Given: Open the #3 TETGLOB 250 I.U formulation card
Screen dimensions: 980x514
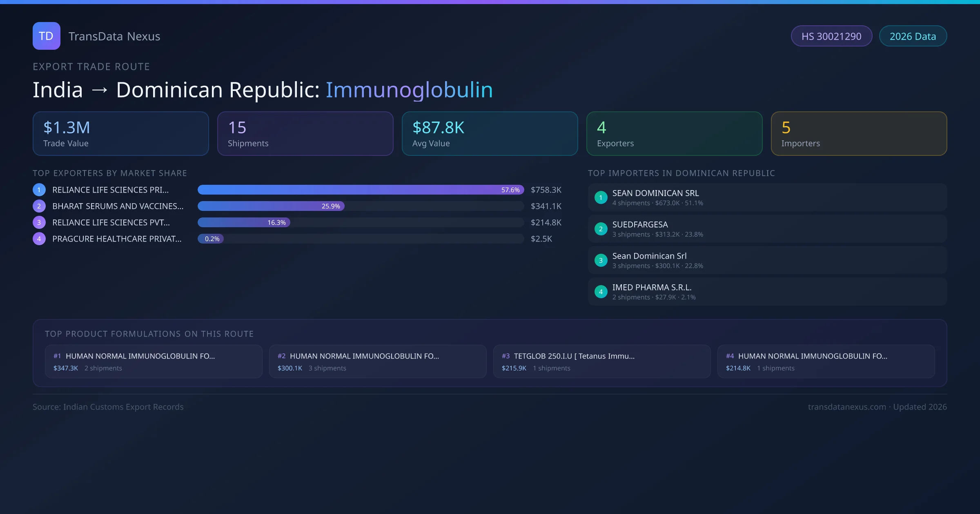Looking at the screenshot, I should point(601,361).
